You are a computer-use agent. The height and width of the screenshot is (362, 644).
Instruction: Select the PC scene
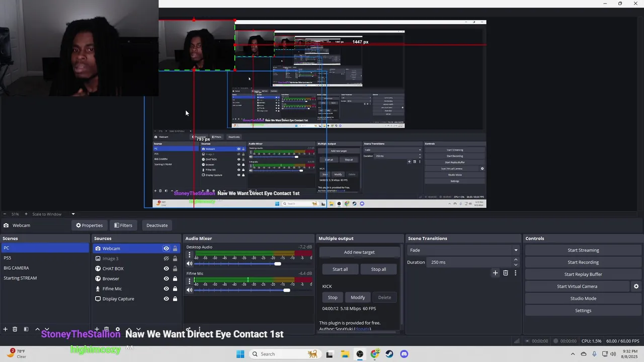[x=45, y=248]
